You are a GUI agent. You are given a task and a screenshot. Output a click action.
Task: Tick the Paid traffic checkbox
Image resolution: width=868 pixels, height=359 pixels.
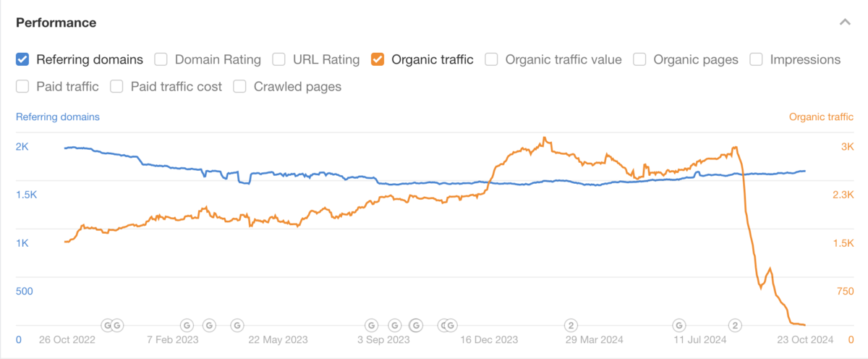tap(22, 87)
